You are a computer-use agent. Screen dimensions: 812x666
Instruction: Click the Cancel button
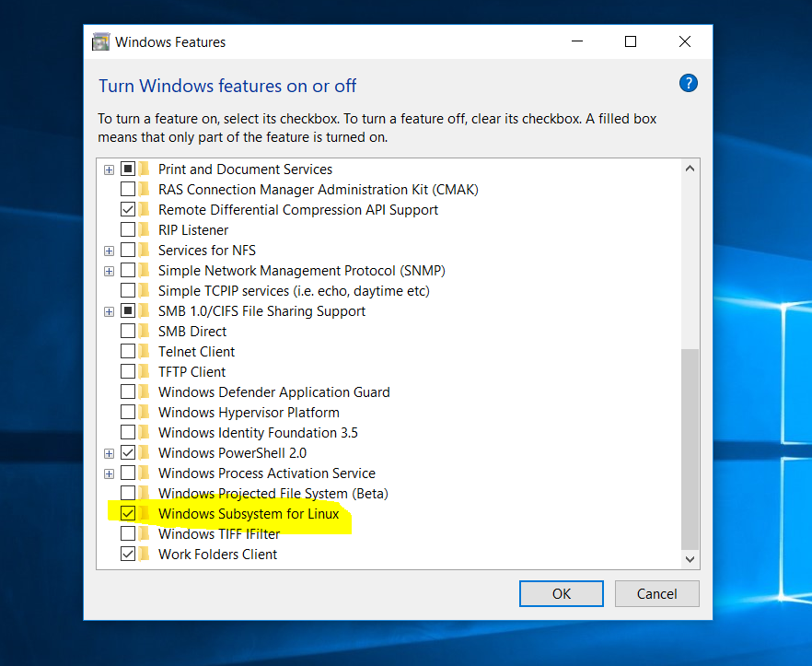(656, 593)
